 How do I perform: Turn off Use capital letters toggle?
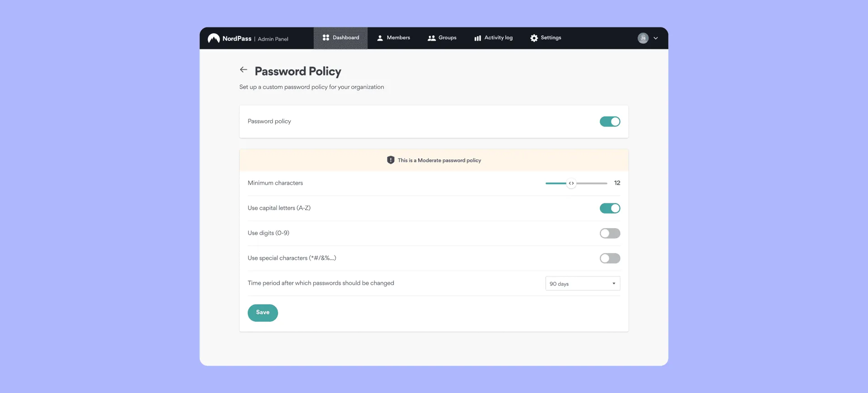click(x=610, y=208)
